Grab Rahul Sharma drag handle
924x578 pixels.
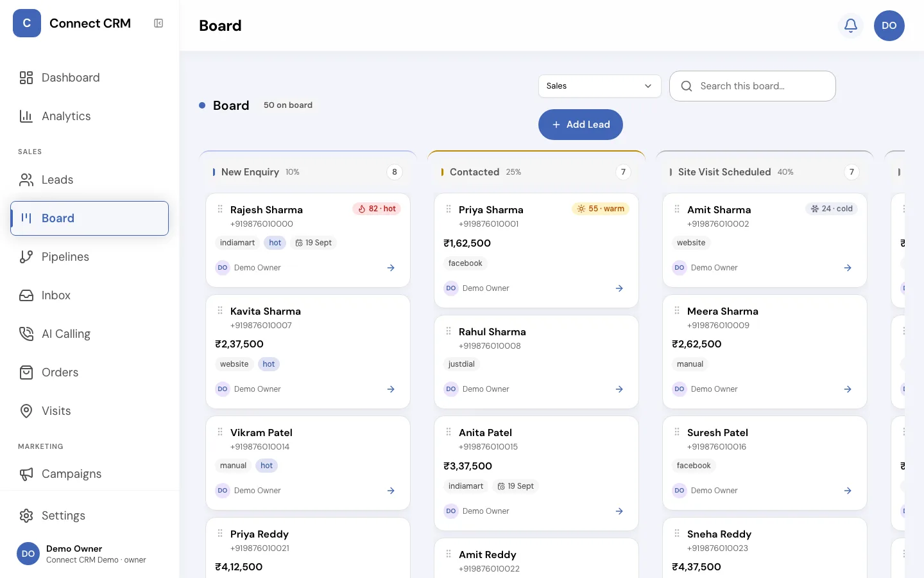click(449, 331)
